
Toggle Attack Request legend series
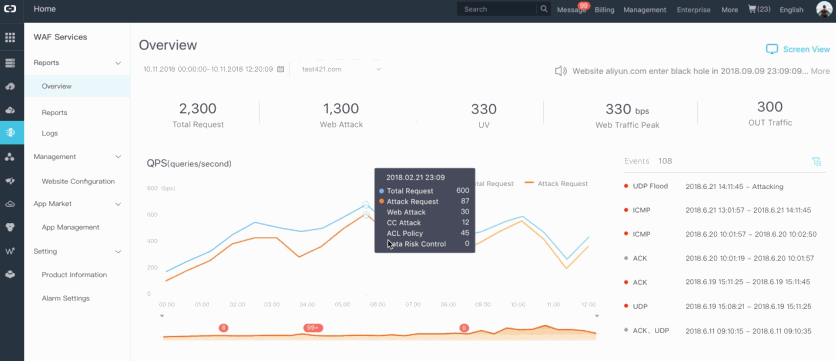556,183
